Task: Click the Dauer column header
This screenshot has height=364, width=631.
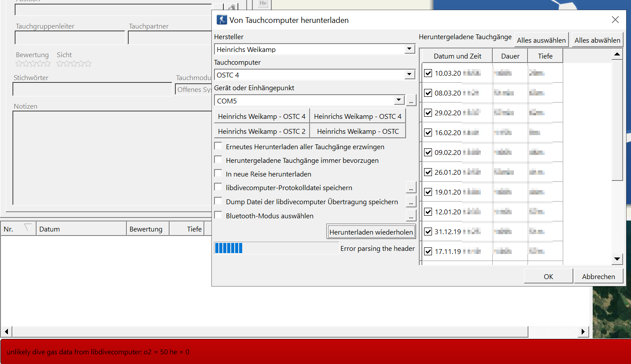Action: click(510, 56)
